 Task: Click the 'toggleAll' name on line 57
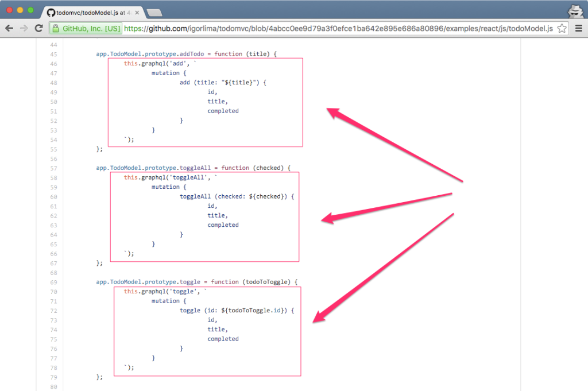click(x=195, y=168)
